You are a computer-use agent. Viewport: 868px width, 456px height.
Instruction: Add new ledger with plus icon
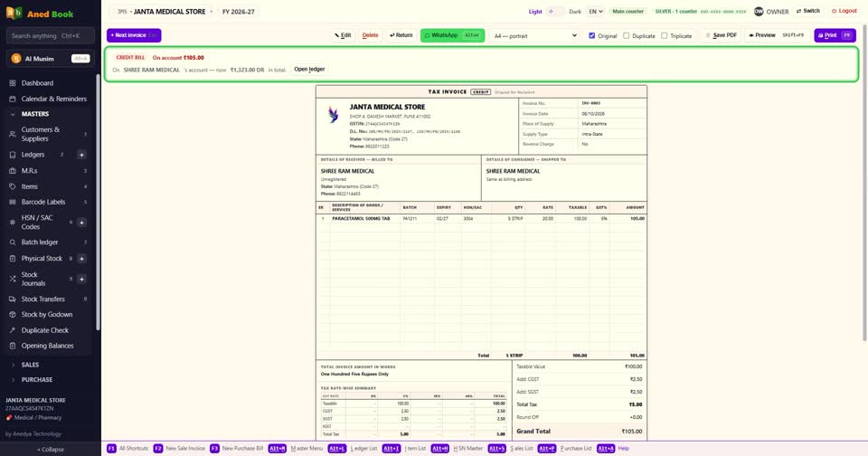pos(81,155)
